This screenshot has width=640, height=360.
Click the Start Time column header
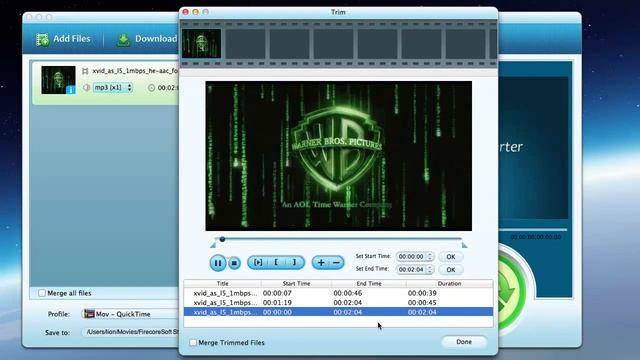tap(296, 283)
